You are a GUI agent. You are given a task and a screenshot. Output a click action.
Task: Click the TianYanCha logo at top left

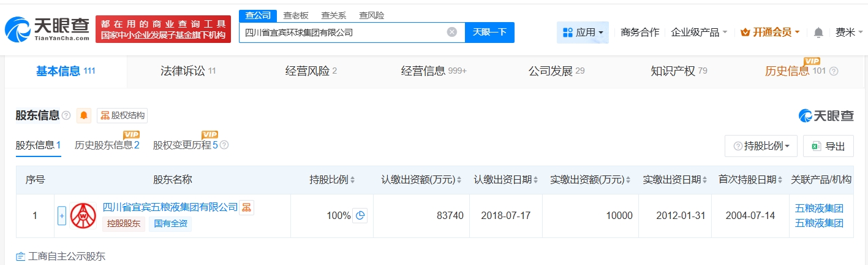pyautogui.click(x=47, y=29)
